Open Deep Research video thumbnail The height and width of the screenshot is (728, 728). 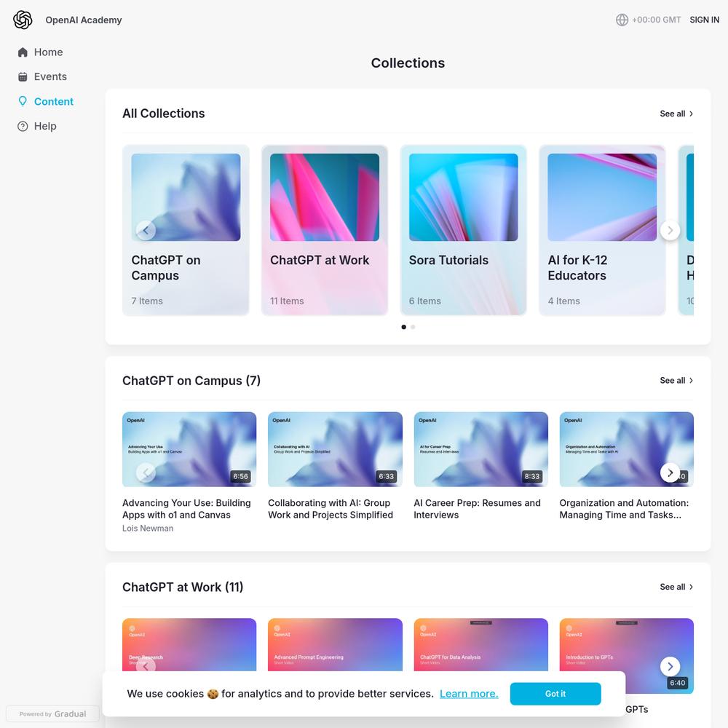click(x=189, y=644)
